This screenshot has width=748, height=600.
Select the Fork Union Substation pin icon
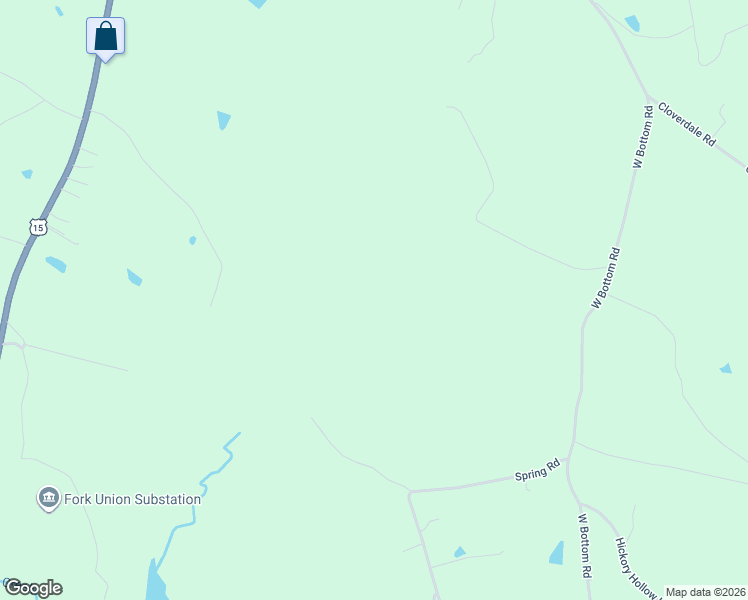48,498
